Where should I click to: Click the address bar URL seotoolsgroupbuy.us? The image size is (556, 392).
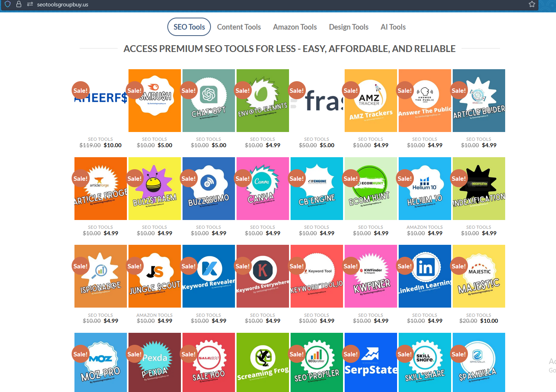tap(62, 5)
